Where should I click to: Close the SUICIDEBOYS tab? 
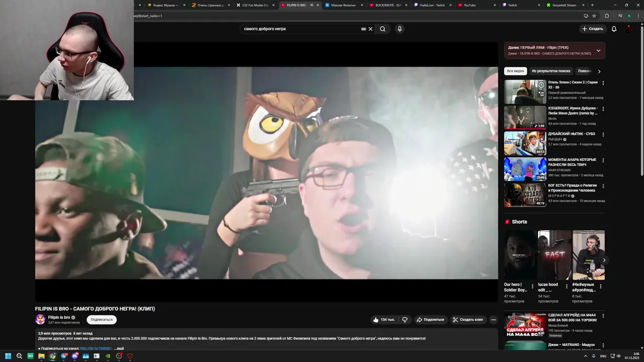pos(406,5)
